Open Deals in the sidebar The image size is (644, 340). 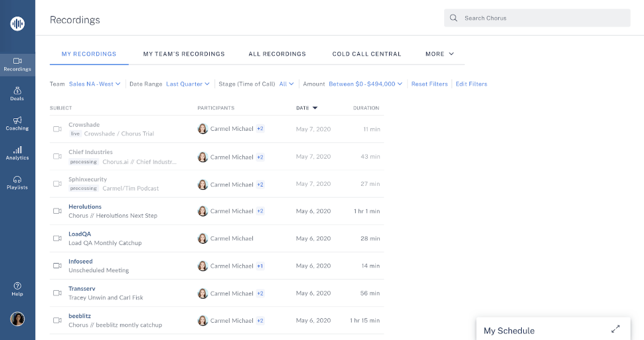pyautogui.click(x=17, y=94)
